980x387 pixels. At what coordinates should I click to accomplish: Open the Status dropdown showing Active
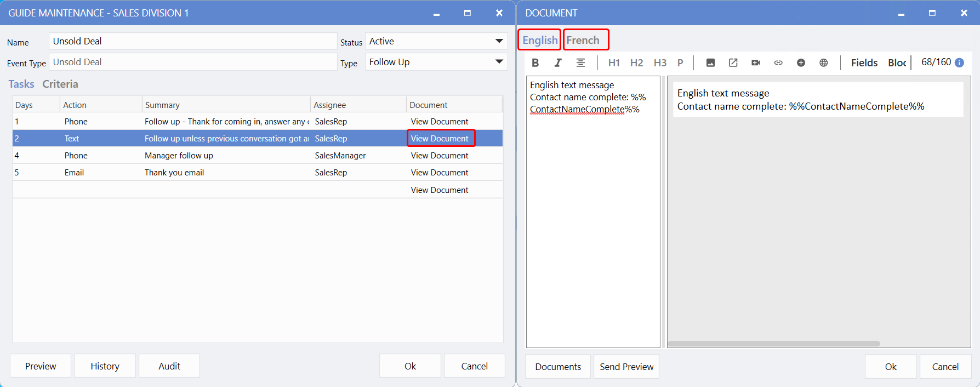pyautogui.click(x=436, y=41)
